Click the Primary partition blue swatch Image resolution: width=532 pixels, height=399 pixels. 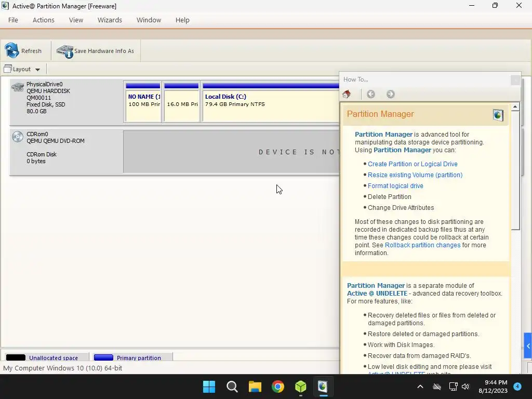tap(103, 357)
